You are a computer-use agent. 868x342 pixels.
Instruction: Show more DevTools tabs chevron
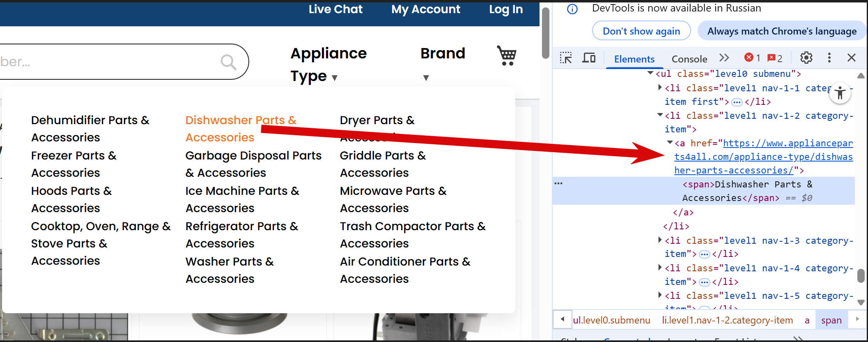pos(724,58)
